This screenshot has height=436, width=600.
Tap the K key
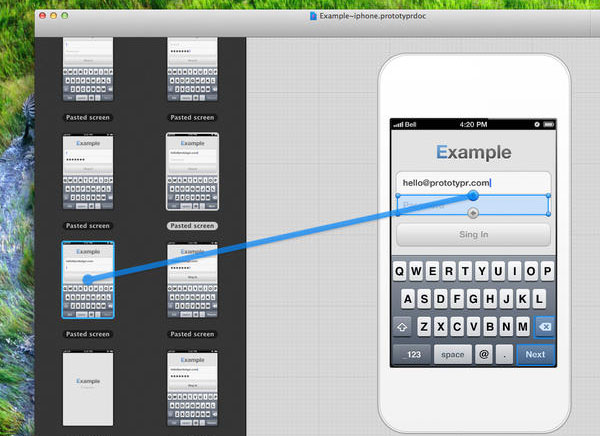click(523, 299)
